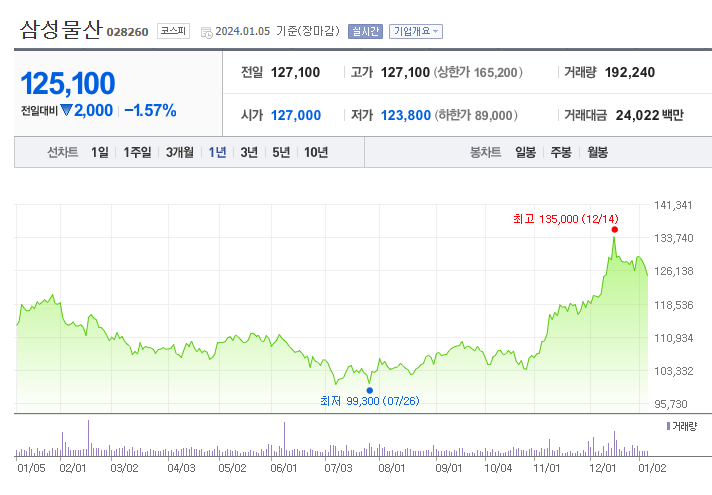The image size is (712, 495).
Task: Click the 141,341 y-axis label
Action: (x=673, y=205)
